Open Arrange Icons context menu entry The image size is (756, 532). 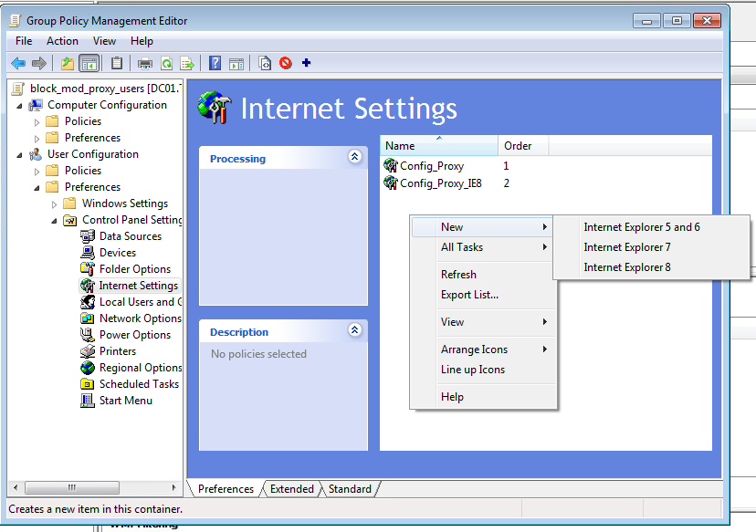pyautogui.click(x=482, y=349)
